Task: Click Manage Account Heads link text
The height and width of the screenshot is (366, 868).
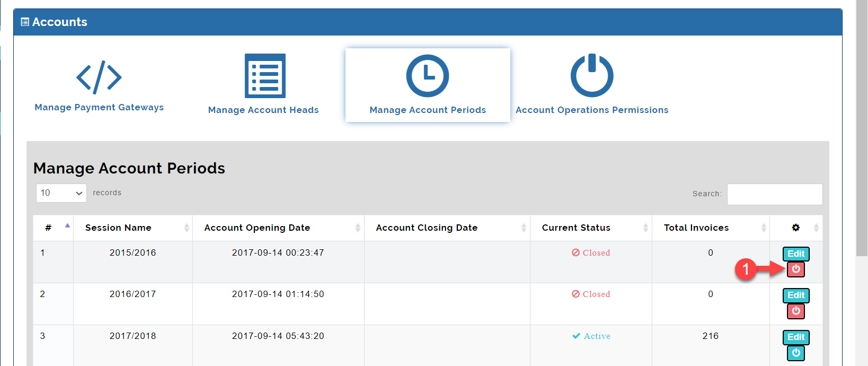Action: tap(263, 110)
